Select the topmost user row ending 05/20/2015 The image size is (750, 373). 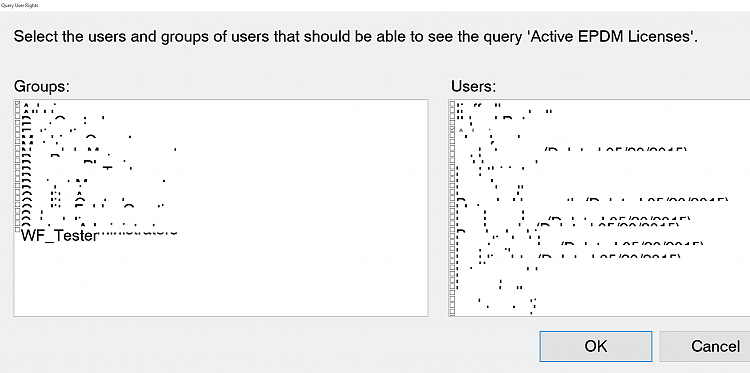coord(572,149)
